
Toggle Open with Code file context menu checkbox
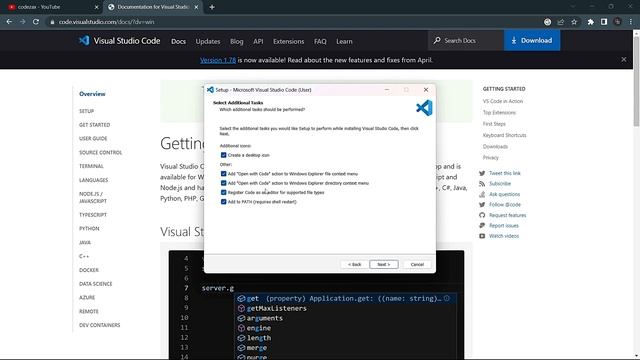[x=223, y=174]
